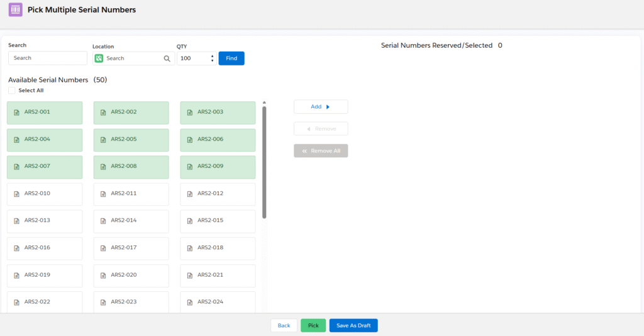The image size is (644, 336).
Task: Select serial number ARS2-014
Action: (x=131, y=221)
